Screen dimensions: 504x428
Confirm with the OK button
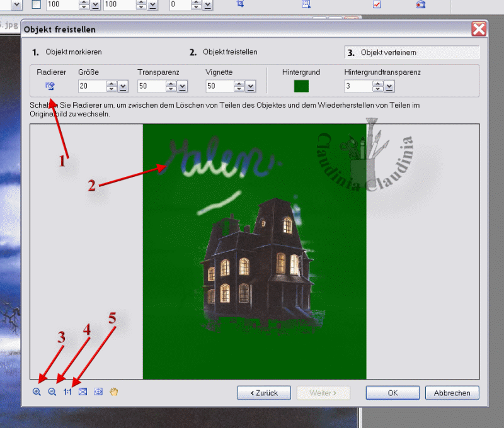tap(392, 393)
